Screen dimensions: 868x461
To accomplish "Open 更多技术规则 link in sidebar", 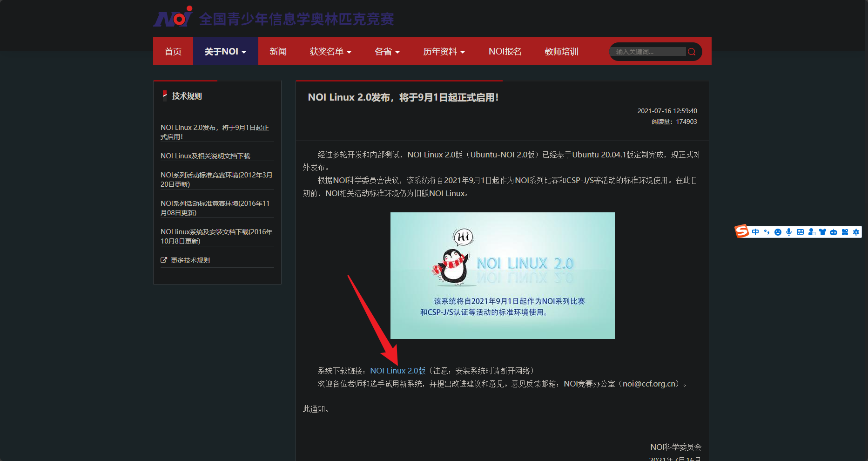I will coord(190,260).
